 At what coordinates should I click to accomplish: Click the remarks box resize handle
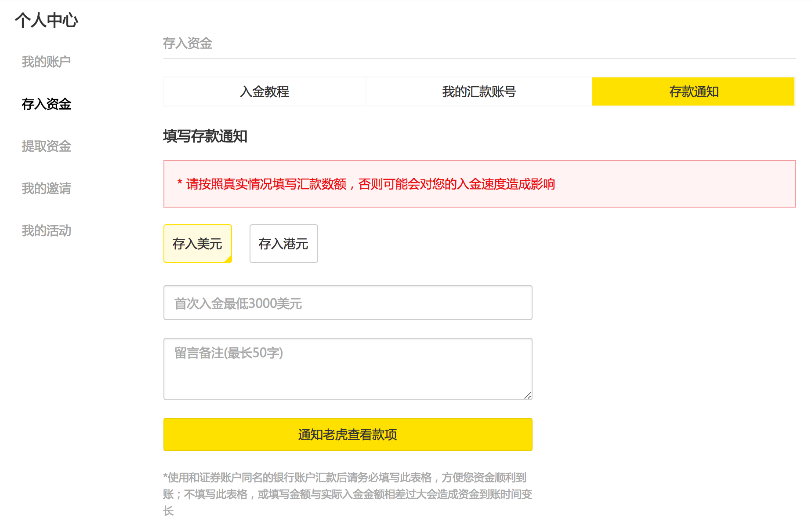coord(528,396)
